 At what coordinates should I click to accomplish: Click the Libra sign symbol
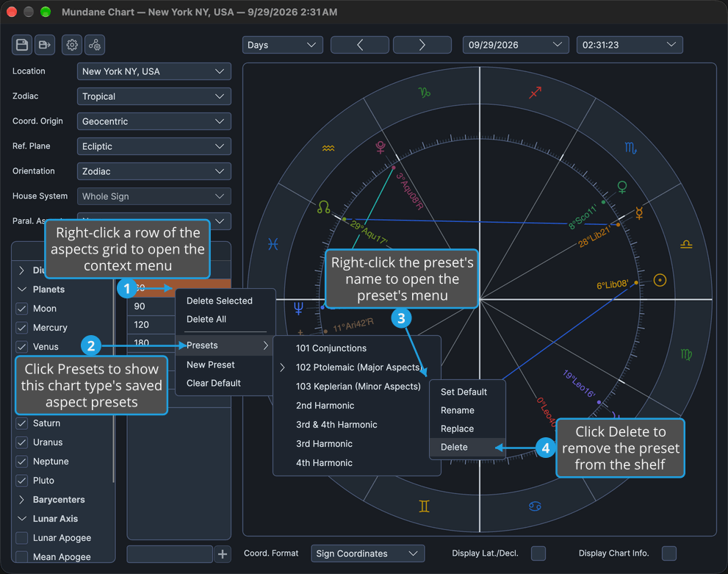tap(686, 244)
